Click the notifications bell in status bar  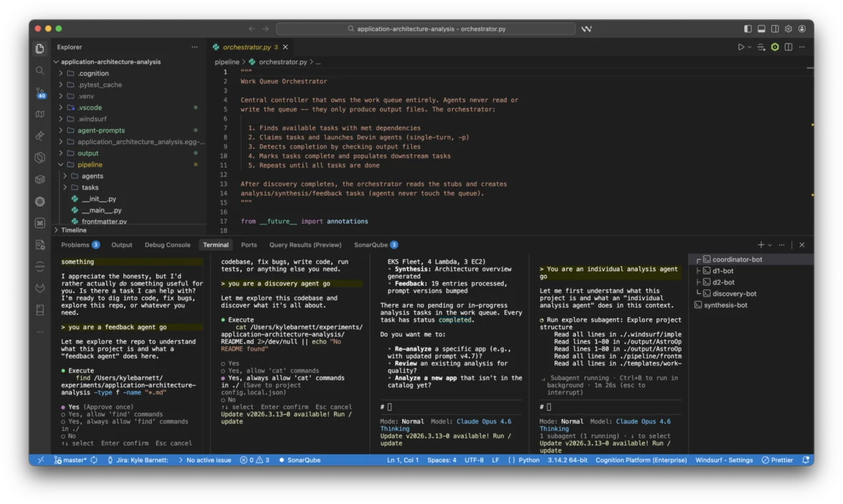pyautogui.click(x=805, y=460)
